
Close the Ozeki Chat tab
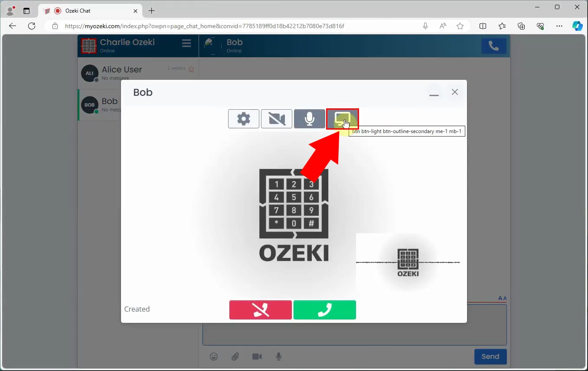[x=136, y=11]
